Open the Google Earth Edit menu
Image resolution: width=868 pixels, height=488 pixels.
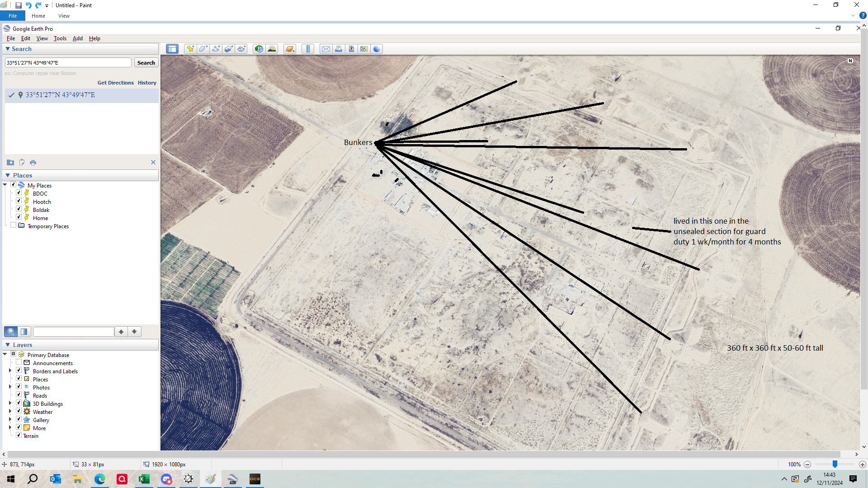(x=26, y=38)
